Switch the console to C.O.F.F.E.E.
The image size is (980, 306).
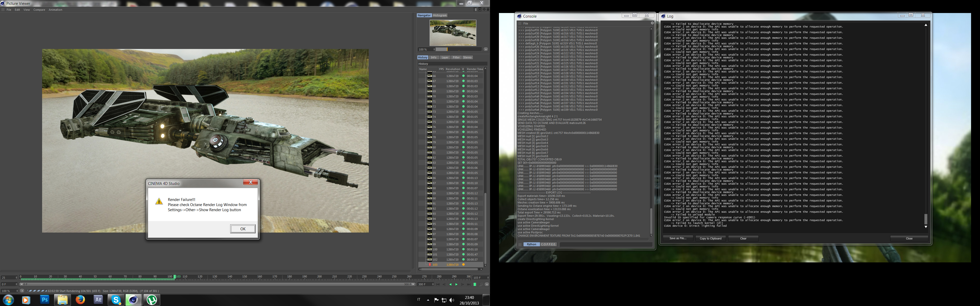click(548, 245)
